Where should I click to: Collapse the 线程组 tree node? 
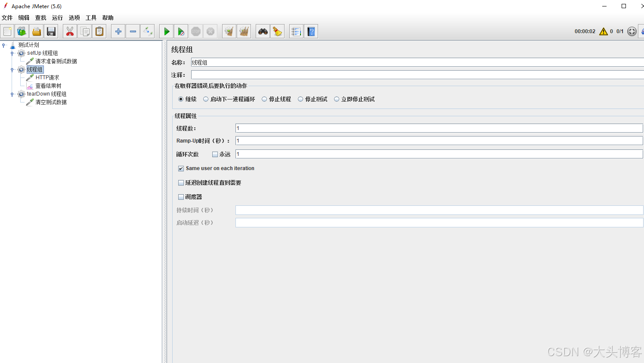coord(12,70)
